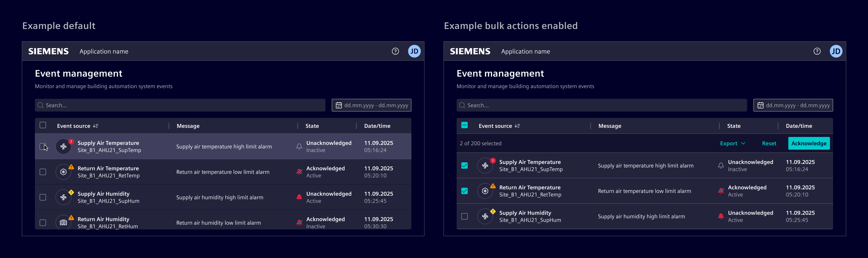
Task: Toggle indeterminate select-all checkbox in bulk actions example
Action: pos(464,125)
